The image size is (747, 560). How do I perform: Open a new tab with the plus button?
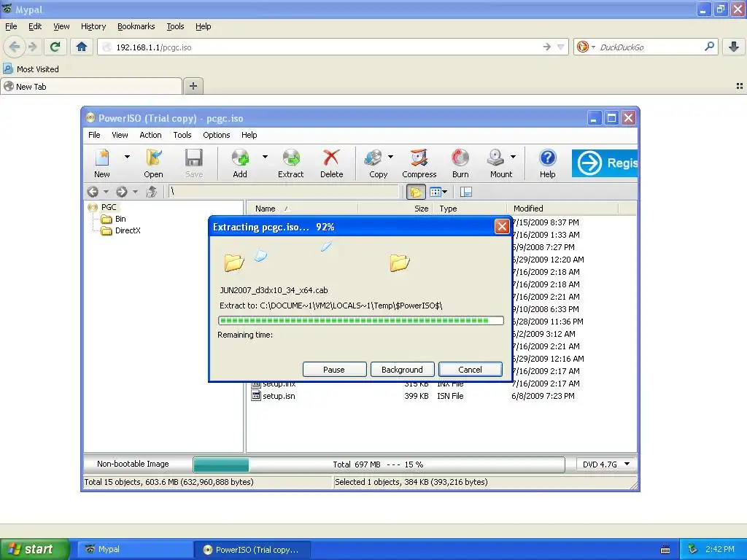193,86
